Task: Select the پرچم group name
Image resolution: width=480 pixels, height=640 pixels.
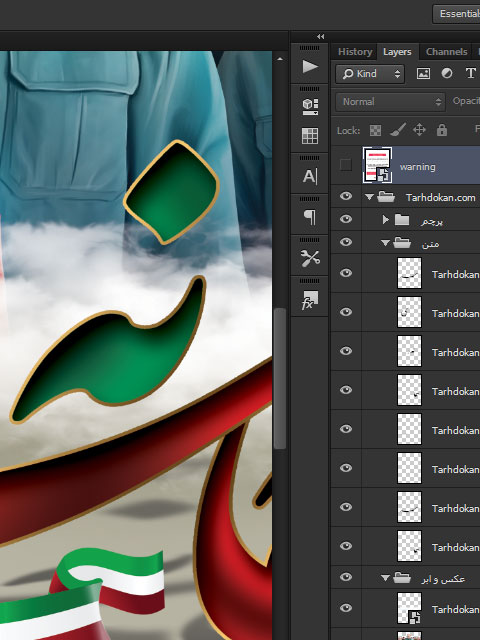Action: point(432,221)
